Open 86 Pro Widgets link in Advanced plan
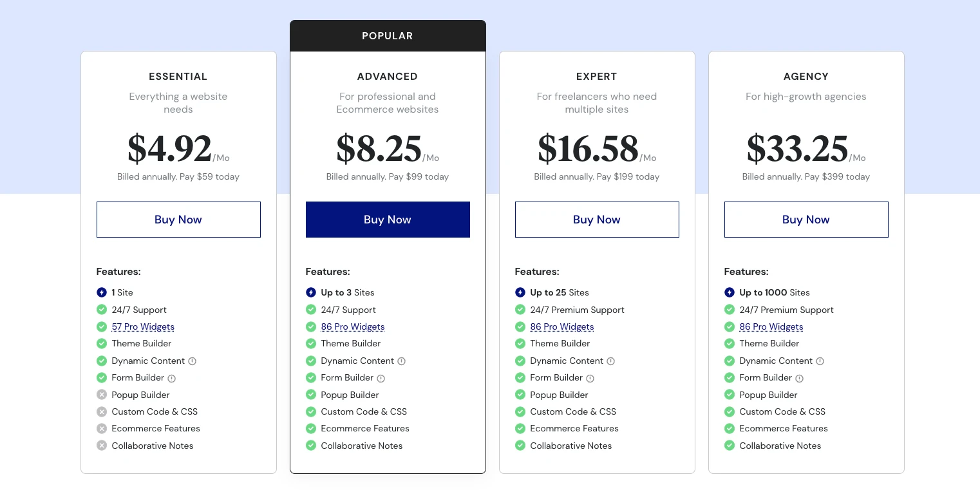The image size is (980, 490). click(352, 326)
